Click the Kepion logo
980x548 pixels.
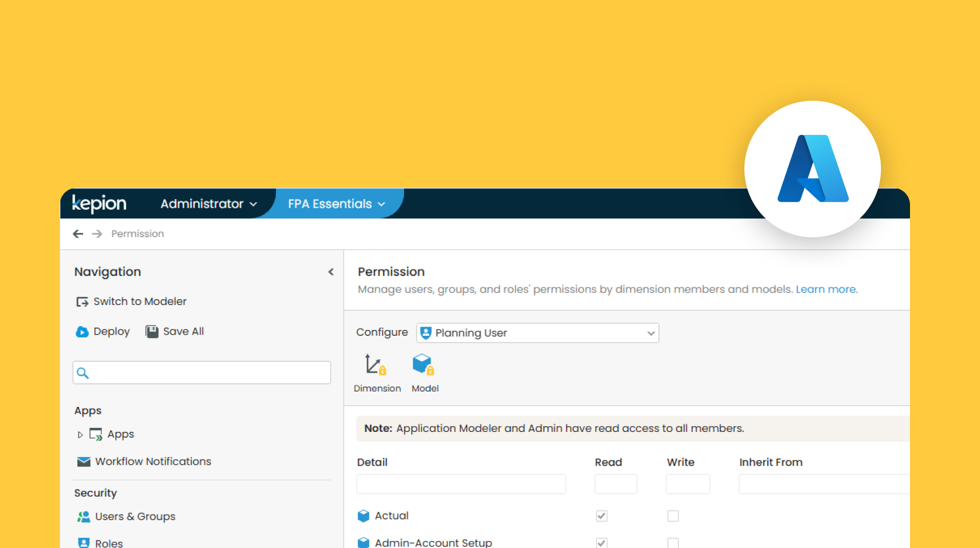(x=99, y=204)
